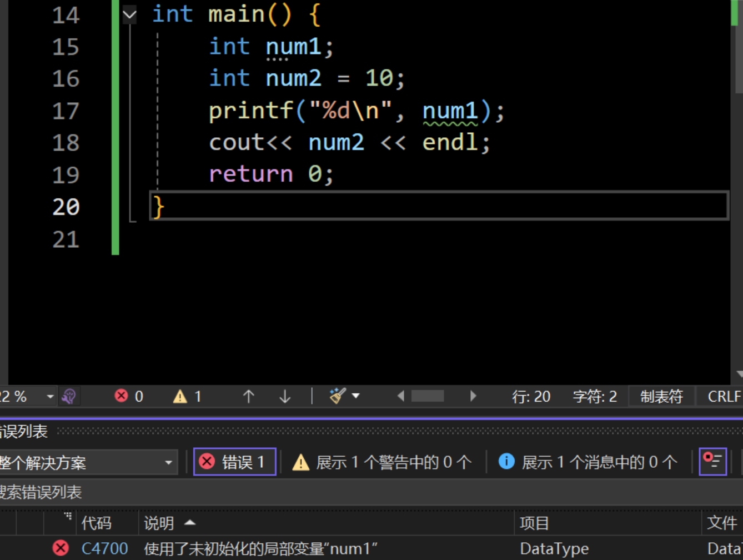Open the C4700 error code link
The image size is (743, 560).
(x=104, y=549)
